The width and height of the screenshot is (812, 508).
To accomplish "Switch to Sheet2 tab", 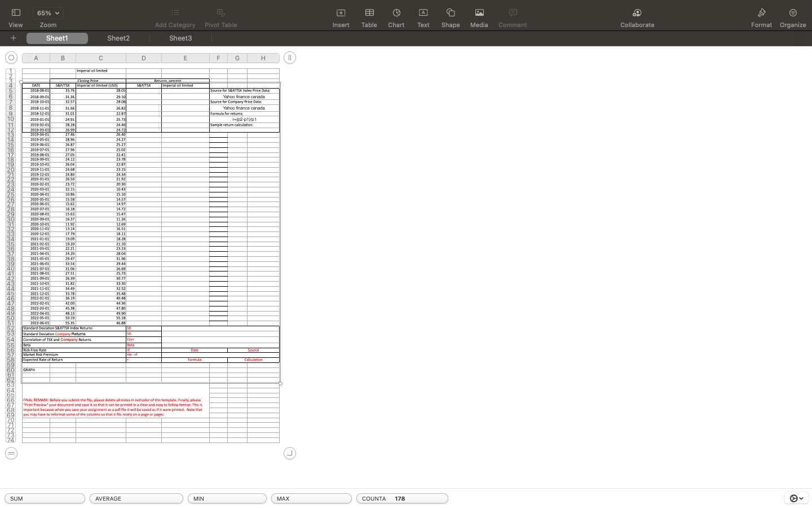I will pyautogui.click(x=118, y=38).
